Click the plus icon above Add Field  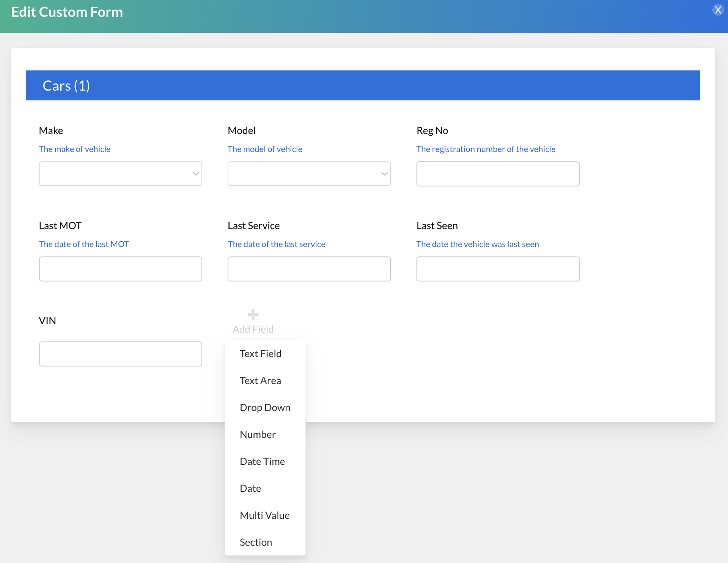(253, 314)
